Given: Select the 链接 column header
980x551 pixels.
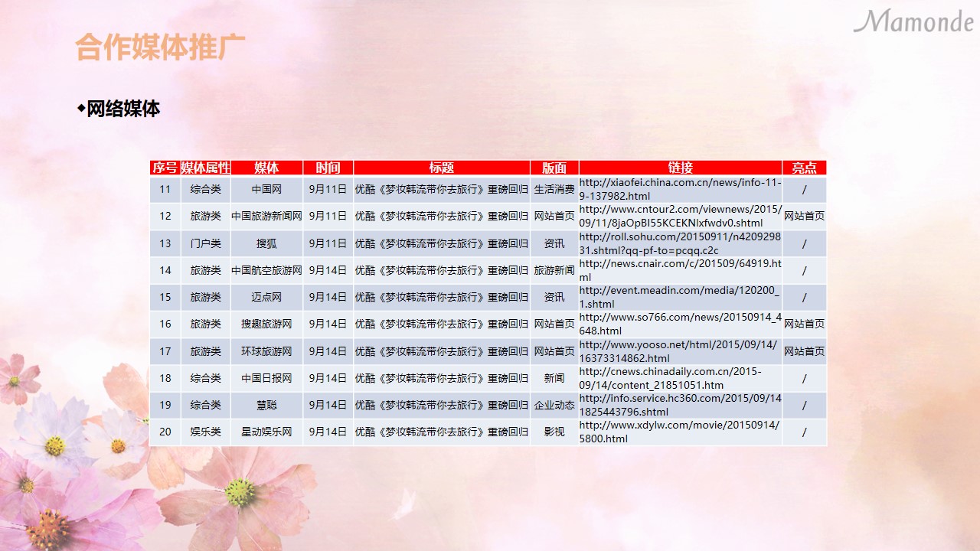Looking at the screenshot, I should click(x=681, y=168).
